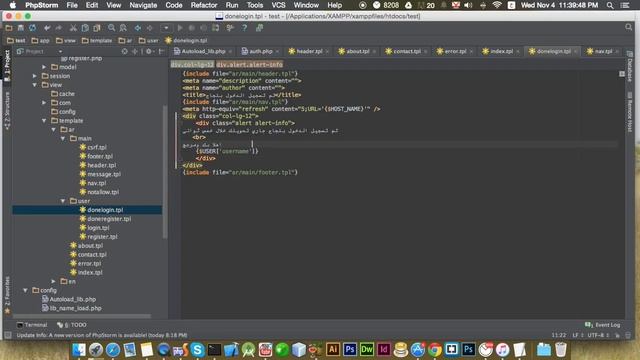This screenshot has height=360, width=640.
Task: Toggle the Remote Host side panel
Action: [x=630, y=112]
